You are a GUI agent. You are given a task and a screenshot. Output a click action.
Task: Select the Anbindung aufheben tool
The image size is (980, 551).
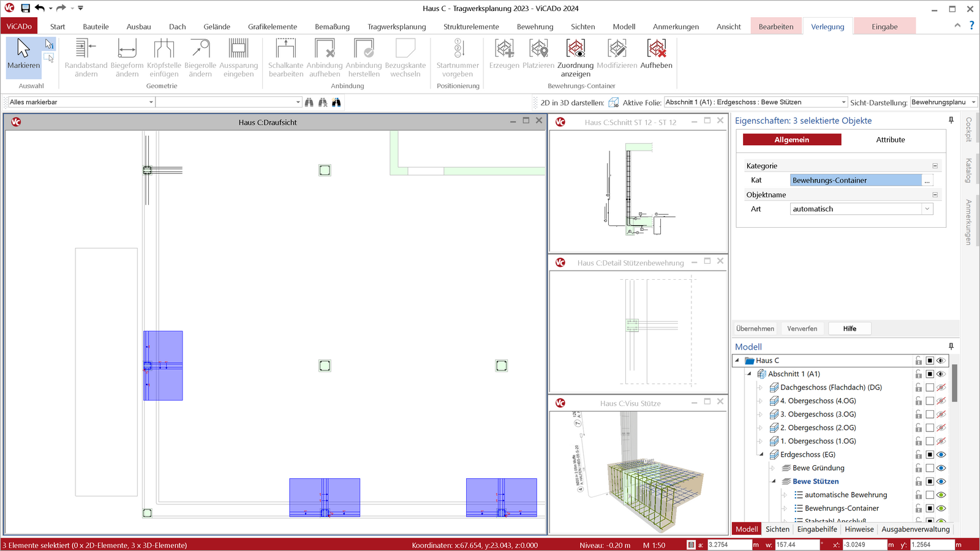click(325, 58)
